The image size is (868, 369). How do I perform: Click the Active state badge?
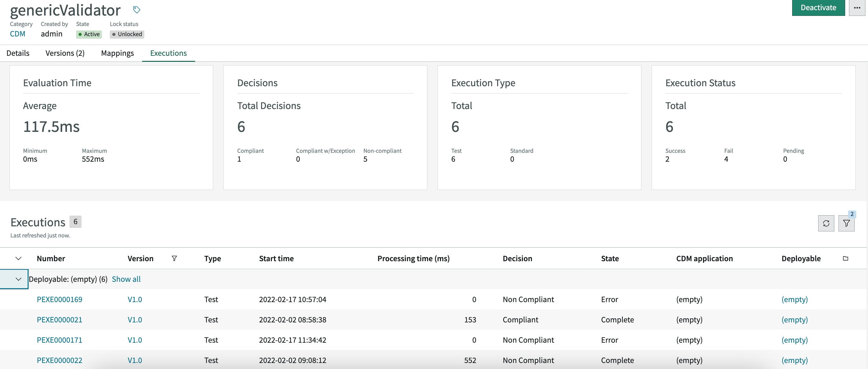click(89, 34)
